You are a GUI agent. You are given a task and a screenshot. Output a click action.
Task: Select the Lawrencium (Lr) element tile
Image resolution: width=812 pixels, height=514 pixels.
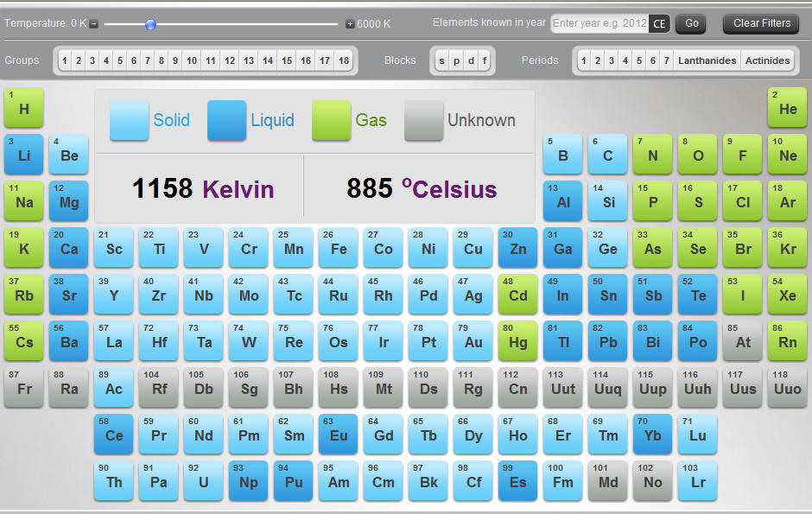coord(698,480)
